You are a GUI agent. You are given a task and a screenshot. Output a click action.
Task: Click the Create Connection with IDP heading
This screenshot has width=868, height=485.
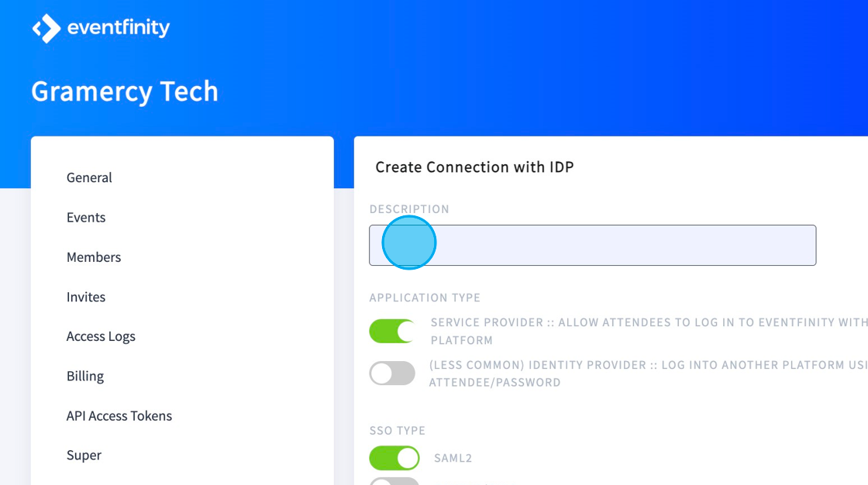(474, 167)
